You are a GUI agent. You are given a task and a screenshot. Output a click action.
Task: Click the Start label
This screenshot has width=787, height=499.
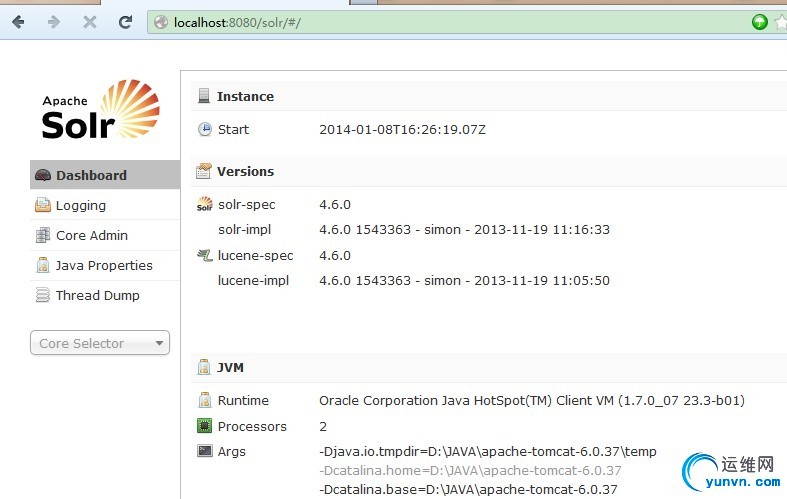pyautogui.click(x=233, y=130)
